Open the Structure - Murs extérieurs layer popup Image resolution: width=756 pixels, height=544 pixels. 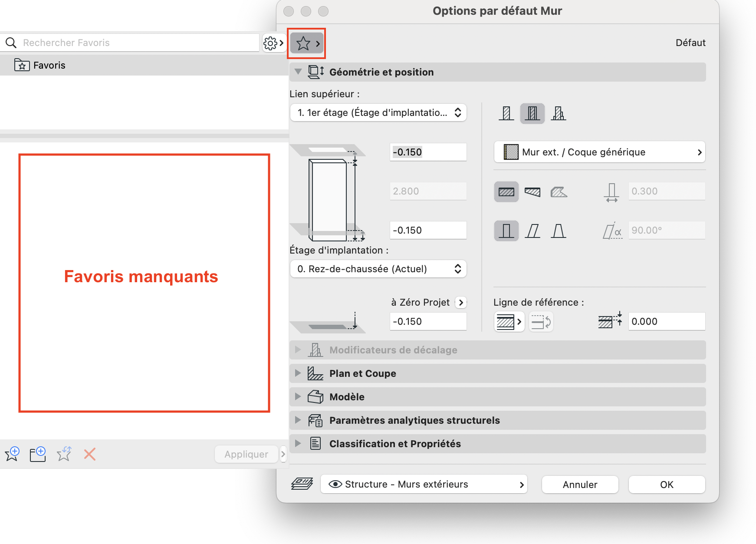point(424,484)
